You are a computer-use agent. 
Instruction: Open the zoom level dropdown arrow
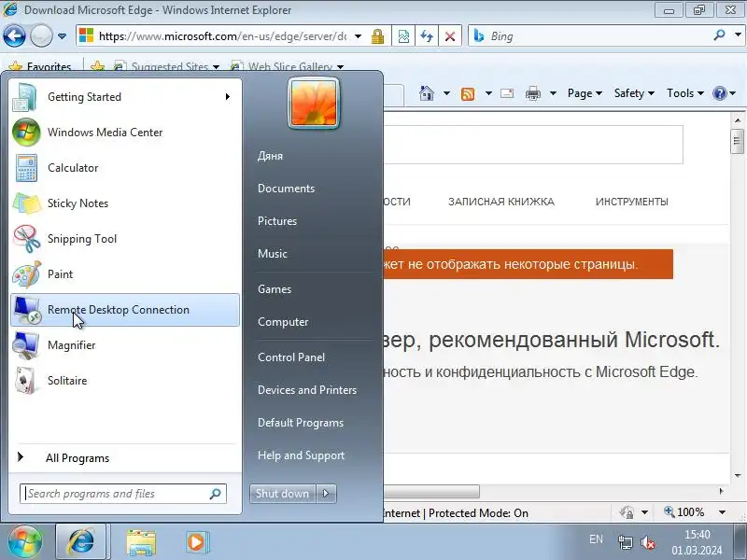[x=722, y=512]
